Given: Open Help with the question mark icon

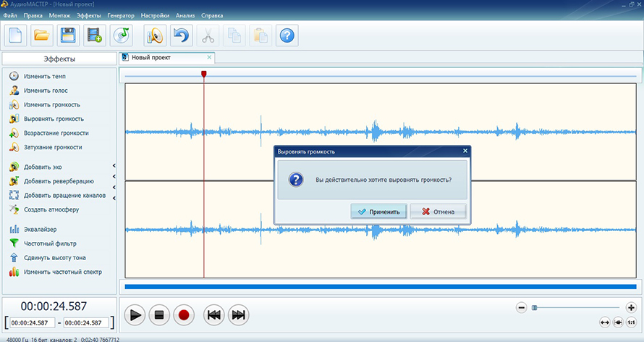Looking at the screenshot, I should (287, 35).
